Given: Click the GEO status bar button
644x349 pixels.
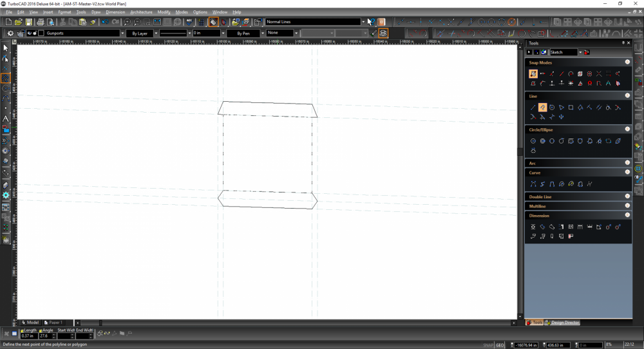Looking at the screenshot, I should 500,345.
